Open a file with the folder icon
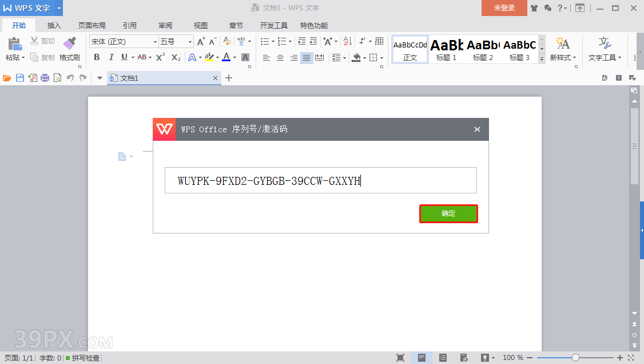Image resolution: width=644 pixels, height=364 pixels. (x=7, y=78)
